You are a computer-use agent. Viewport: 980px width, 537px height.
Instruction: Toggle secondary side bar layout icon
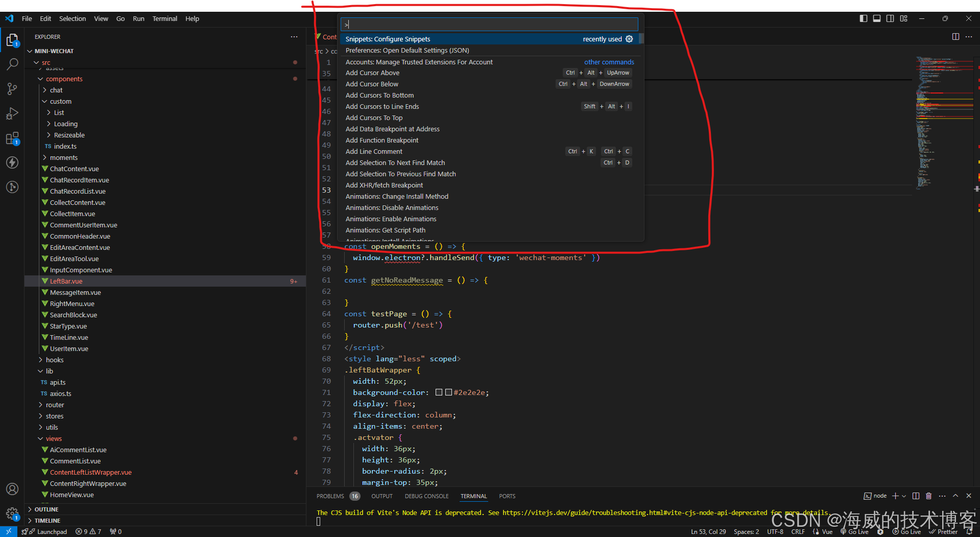tap(890, 18)
